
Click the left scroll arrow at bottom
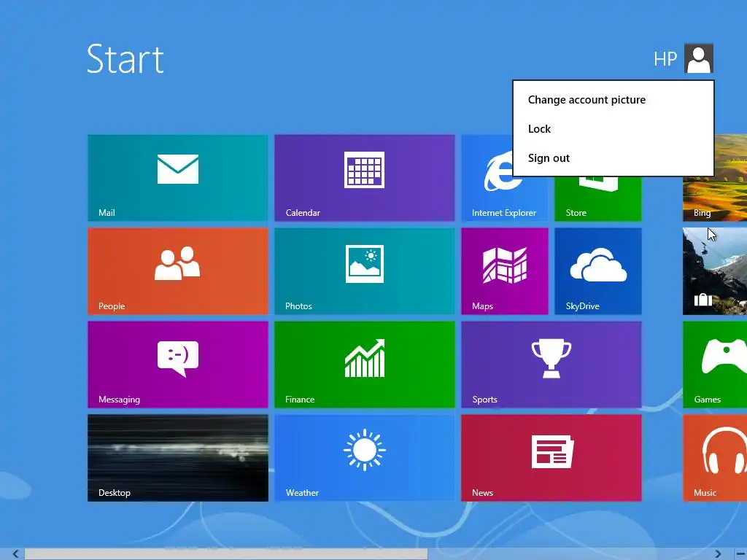click(x=15, y=554)
